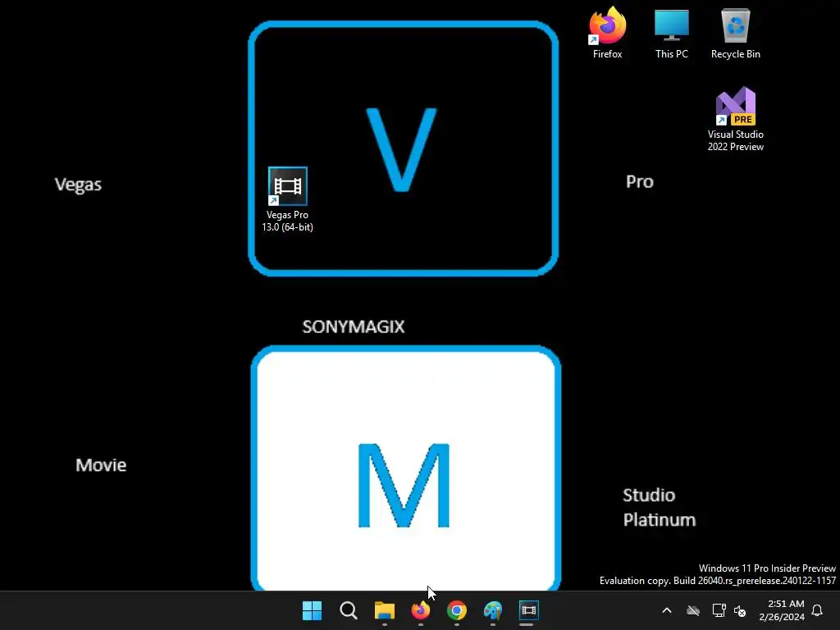Open the Windows Start menu
Image resolution: width=840 pixels, height=630 pixels.
coord(313,610)
